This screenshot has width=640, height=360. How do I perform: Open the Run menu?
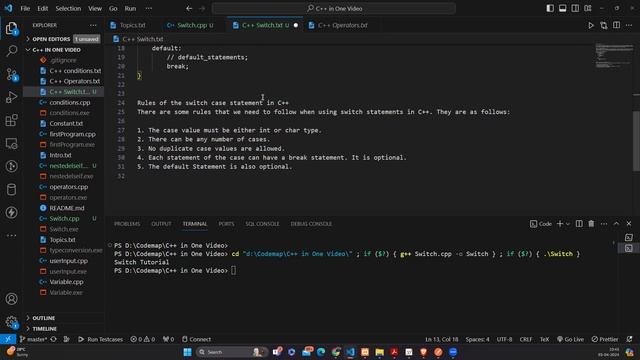tap(130, 8)
